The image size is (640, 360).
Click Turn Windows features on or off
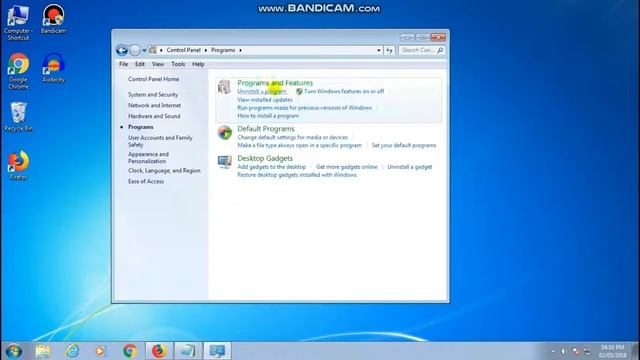[x=344, y=91]
